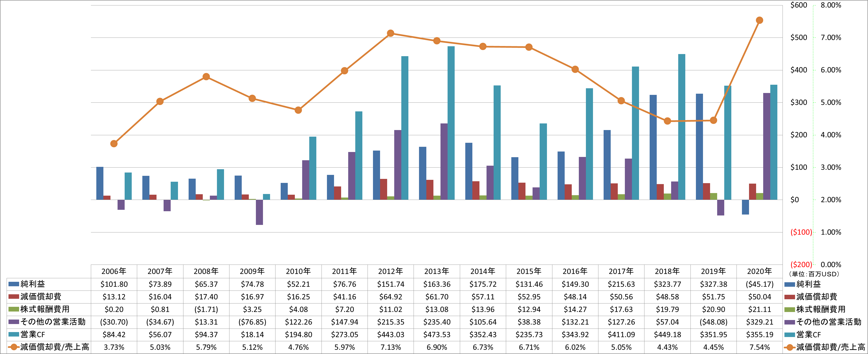
Task: Click the 純利益 value $101.80
Action: (114, 284)
